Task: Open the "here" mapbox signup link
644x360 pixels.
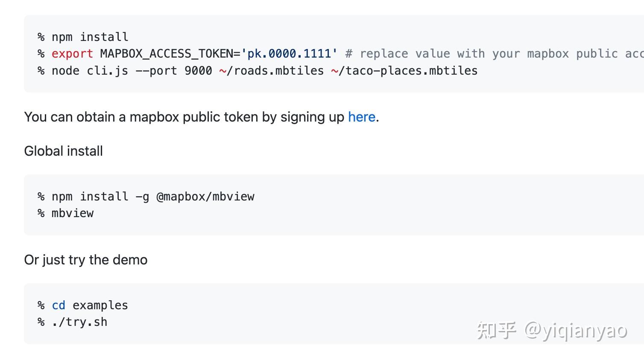Action: point(361,117)
